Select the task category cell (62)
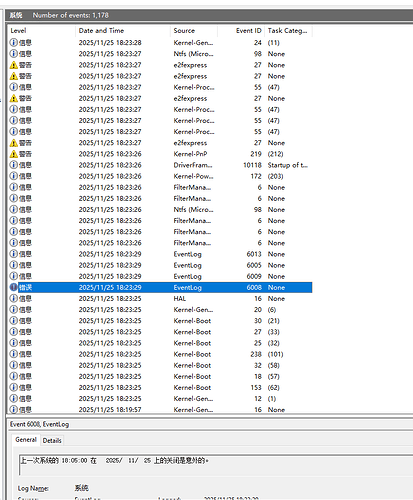The image size is (413, 500). 274,387
